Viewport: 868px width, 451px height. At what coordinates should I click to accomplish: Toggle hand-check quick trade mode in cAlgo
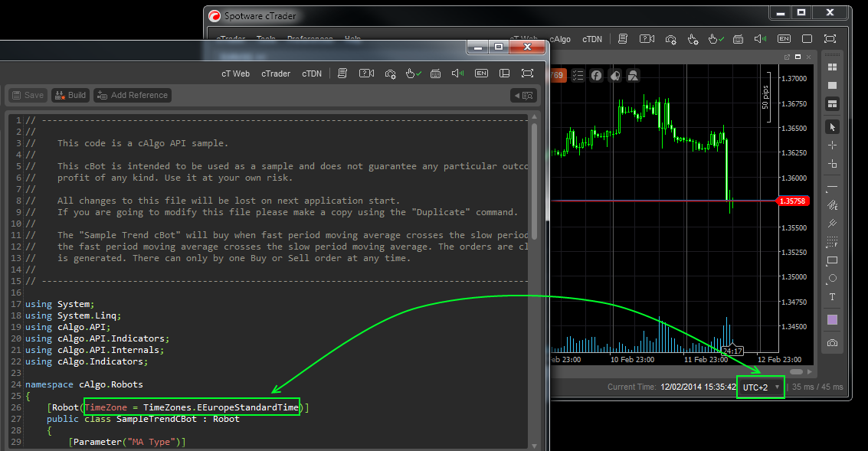click(413, 73)
